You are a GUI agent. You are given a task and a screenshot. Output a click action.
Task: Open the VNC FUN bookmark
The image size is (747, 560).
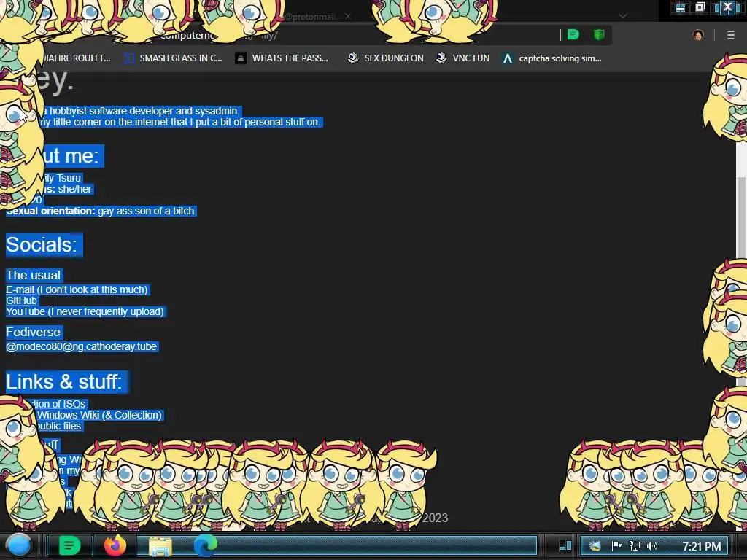coord(463,58)
